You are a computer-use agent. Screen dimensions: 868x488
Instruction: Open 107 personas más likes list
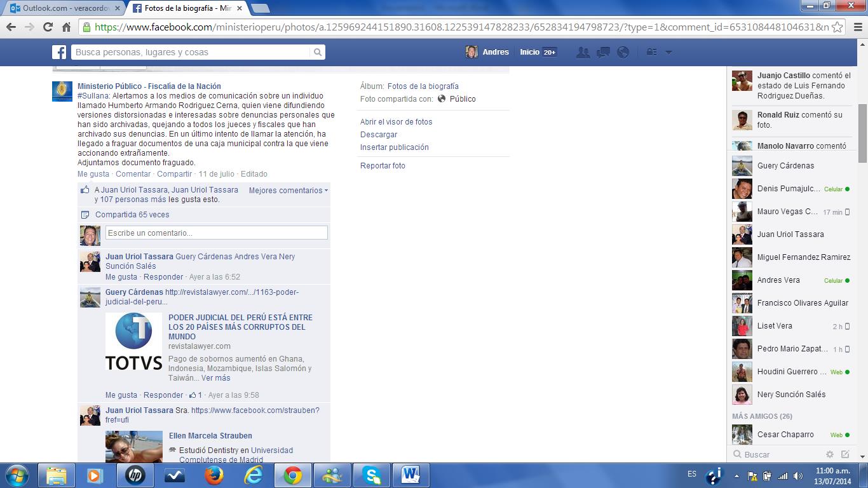tap(133, 200)
